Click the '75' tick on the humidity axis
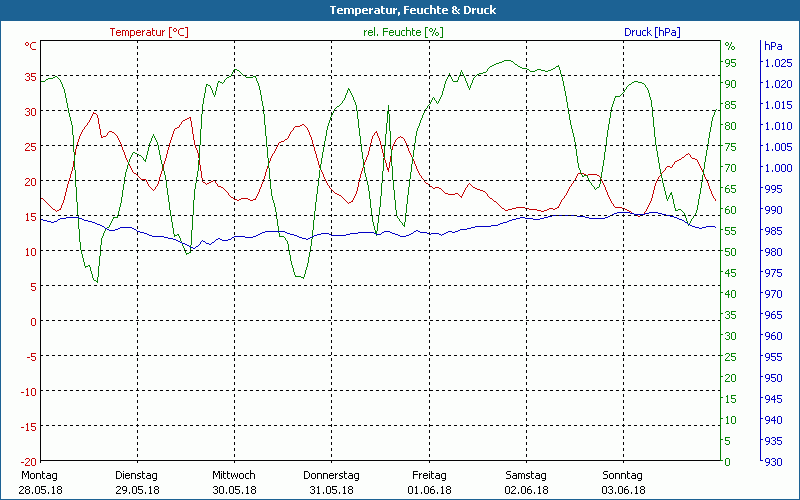This screenshot has width=800, height=500. point(731,147)
